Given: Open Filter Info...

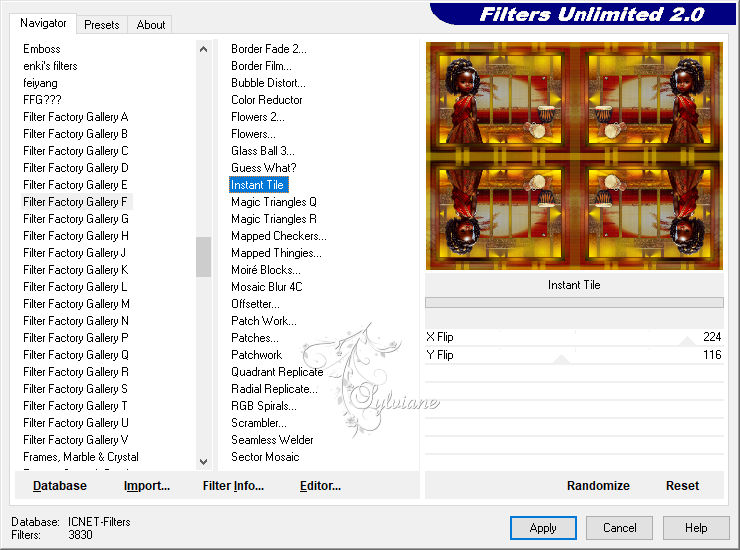Looking at the screenshot, I should point(233,485).
